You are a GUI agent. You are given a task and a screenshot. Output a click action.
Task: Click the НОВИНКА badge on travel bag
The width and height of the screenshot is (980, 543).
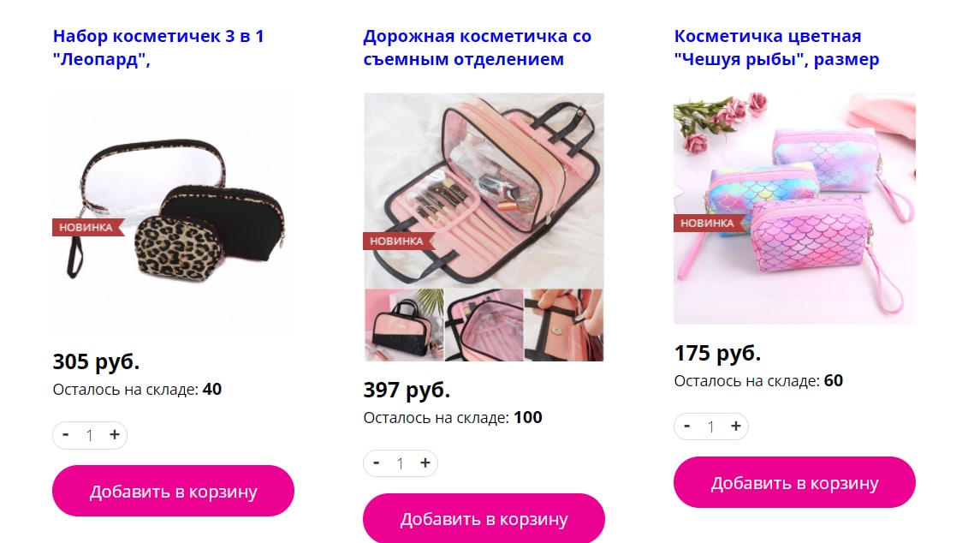pos(397,241)
